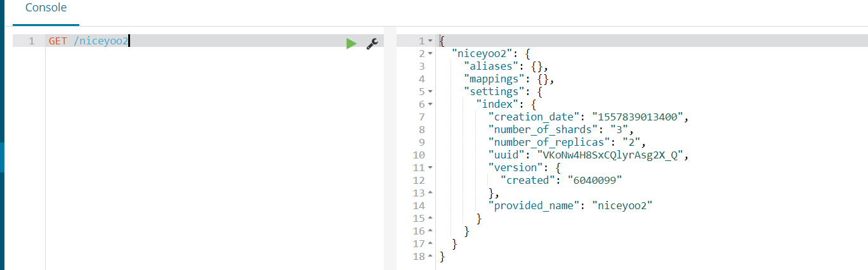
Task: Click the /niceyoo2 path in the request
Action: point(102,41)
